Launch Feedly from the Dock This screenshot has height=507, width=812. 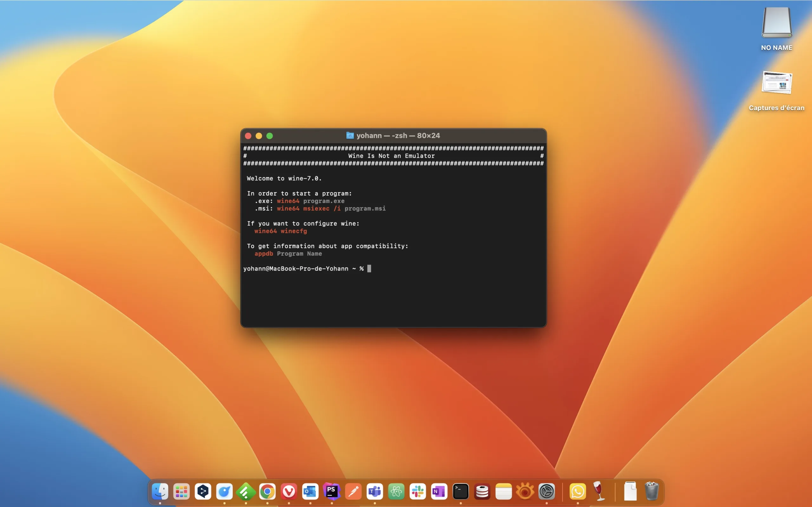[246, 491]
